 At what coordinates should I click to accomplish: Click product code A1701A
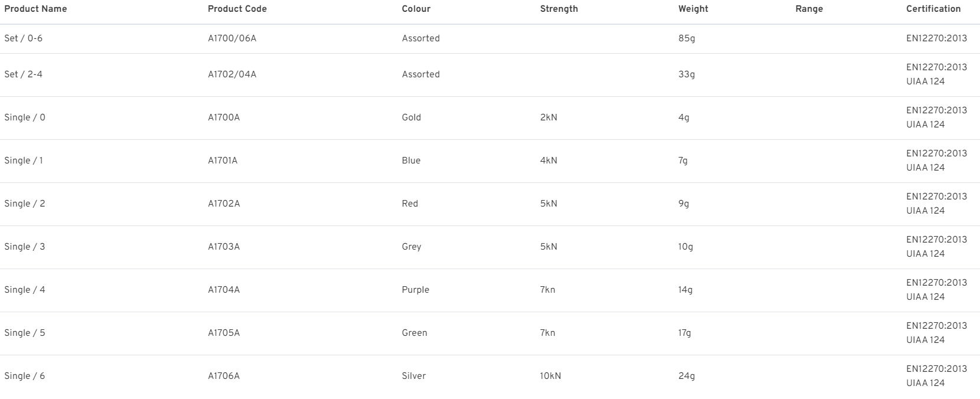[x=223, y=161]
